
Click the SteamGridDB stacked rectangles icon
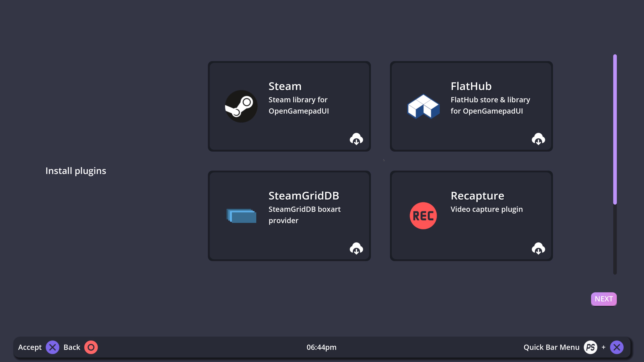click(x=241, y=216)
